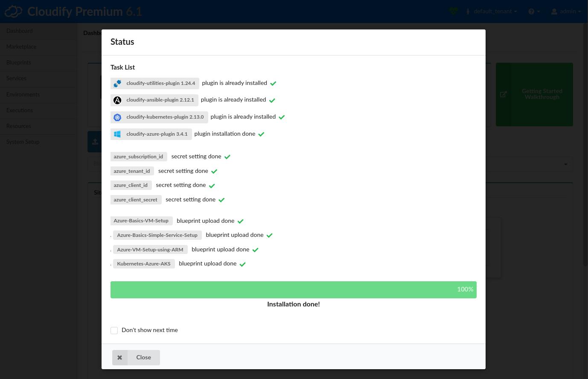Select the cloudify-kubernetes-plugin icon
This screenshot has width=588, height=379.
117,117
